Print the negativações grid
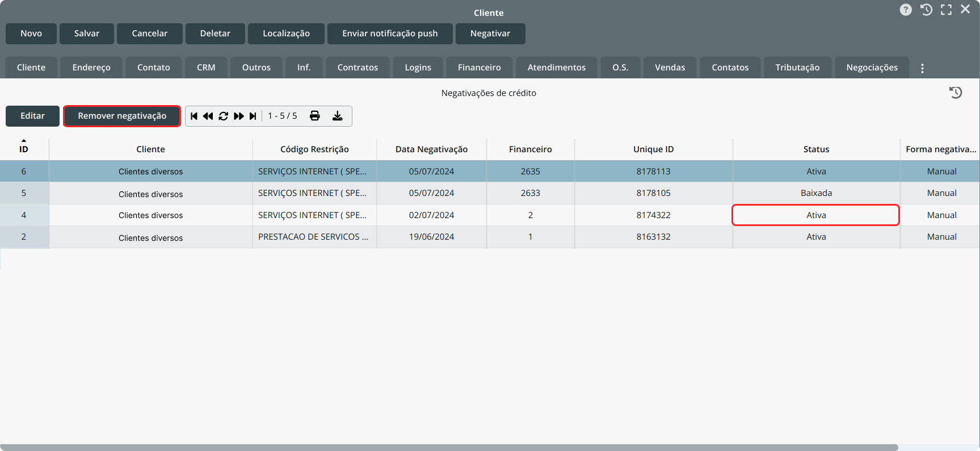980x451 pixels. [315, 116]
